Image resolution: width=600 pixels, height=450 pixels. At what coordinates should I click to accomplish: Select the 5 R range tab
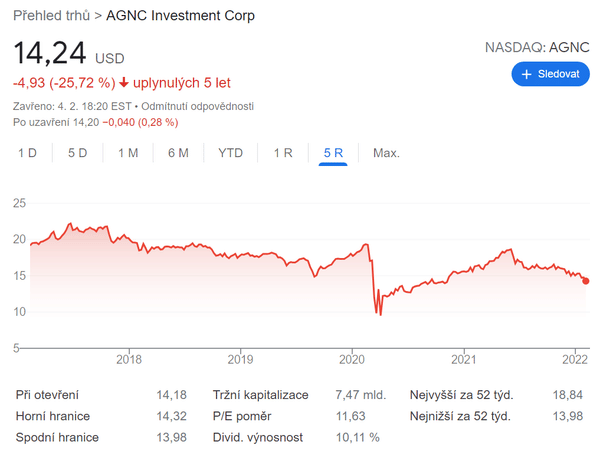[x=333, y=153]
